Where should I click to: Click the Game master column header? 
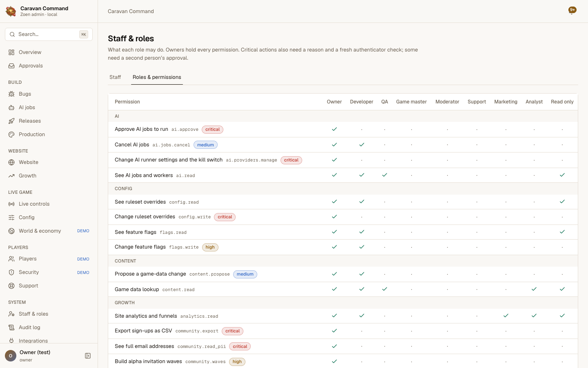411,102
